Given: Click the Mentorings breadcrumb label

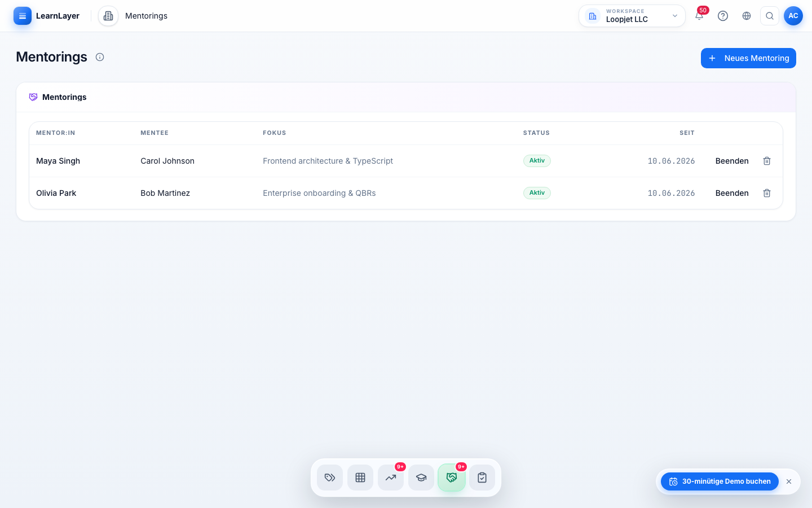Looking at the screenshot, I should tap(146, 16).
